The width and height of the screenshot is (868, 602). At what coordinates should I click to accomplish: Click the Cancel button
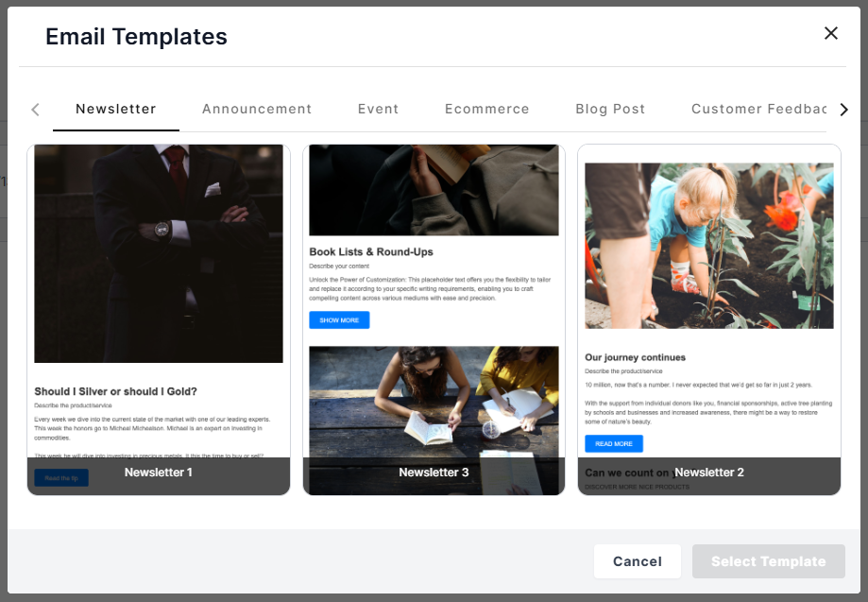point(638,561)
